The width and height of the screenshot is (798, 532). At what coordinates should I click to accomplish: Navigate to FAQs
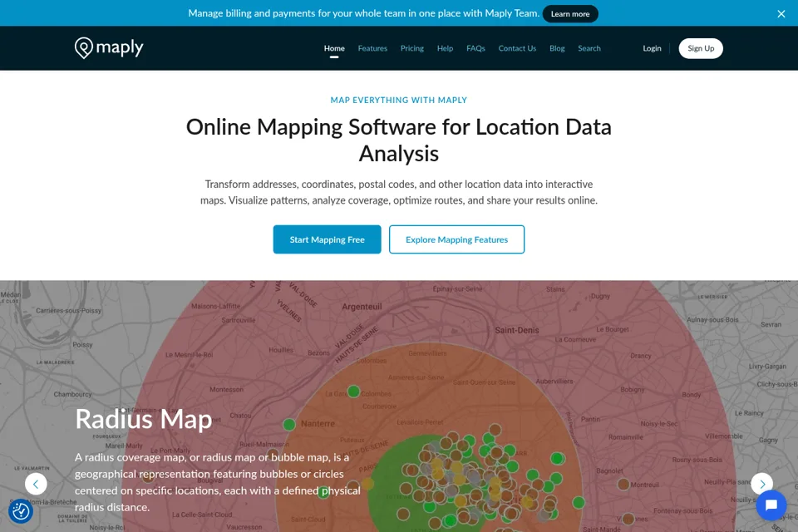[475, 48]
